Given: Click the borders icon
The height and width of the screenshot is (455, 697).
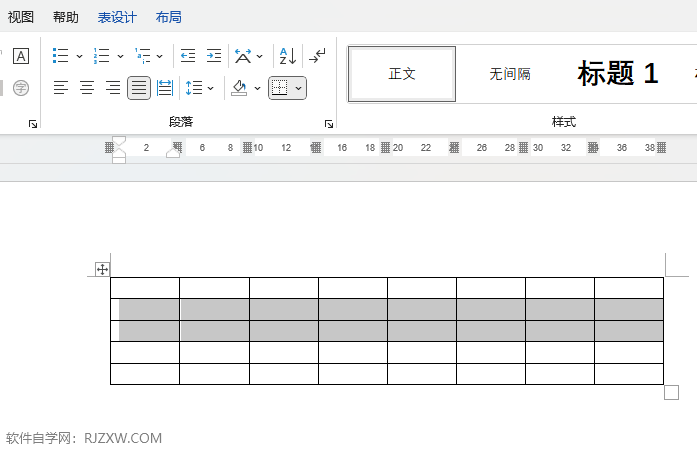Looking at the screenshot, I should click(x=280, y=88).
